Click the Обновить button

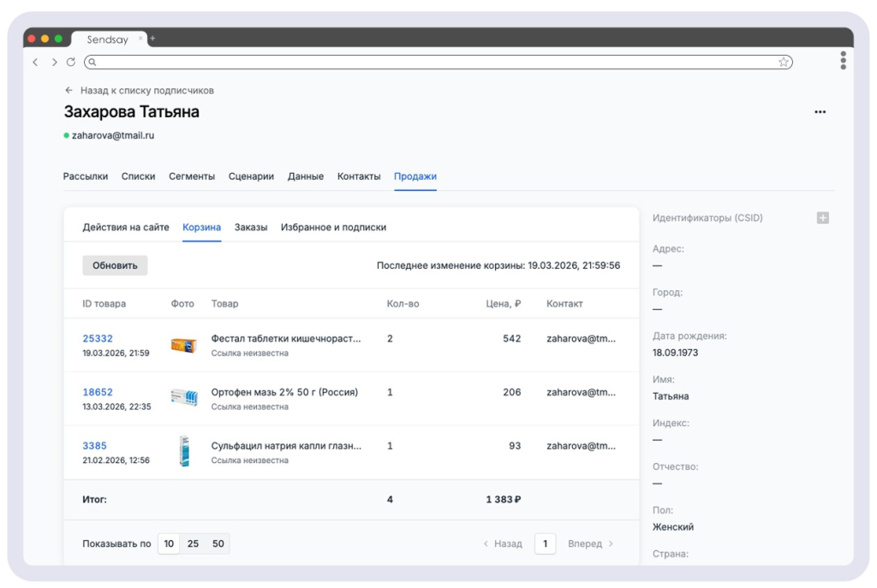pyautogui.click(x=115, y=265)
